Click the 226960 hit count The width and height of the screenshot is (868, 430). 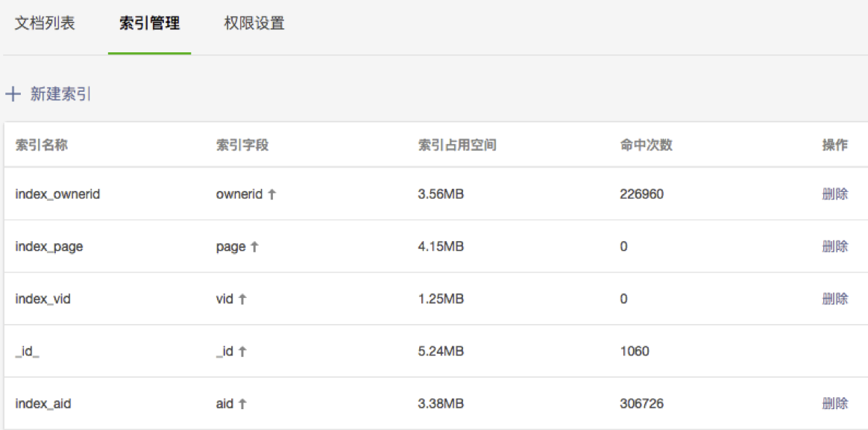pos(641,195)
